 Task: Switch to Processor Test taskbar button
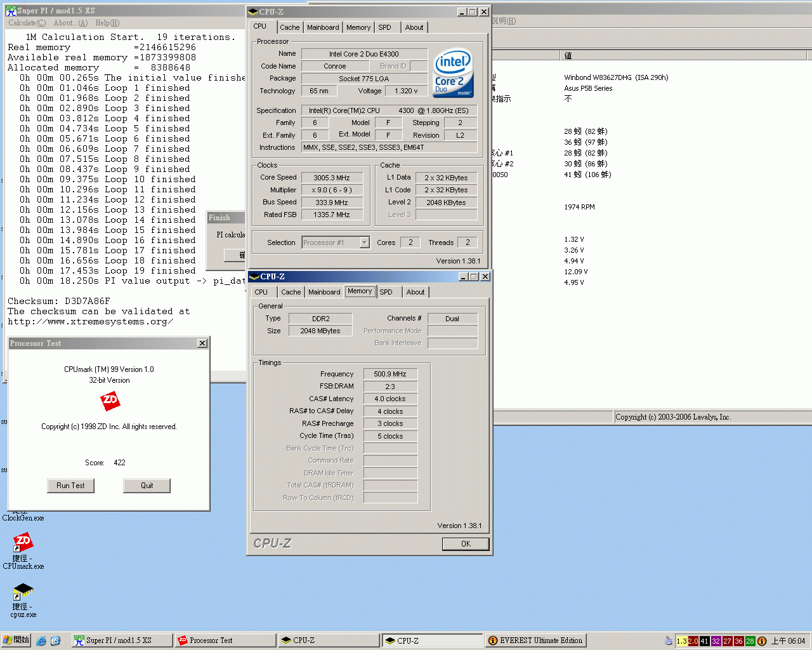coord(225,640)
